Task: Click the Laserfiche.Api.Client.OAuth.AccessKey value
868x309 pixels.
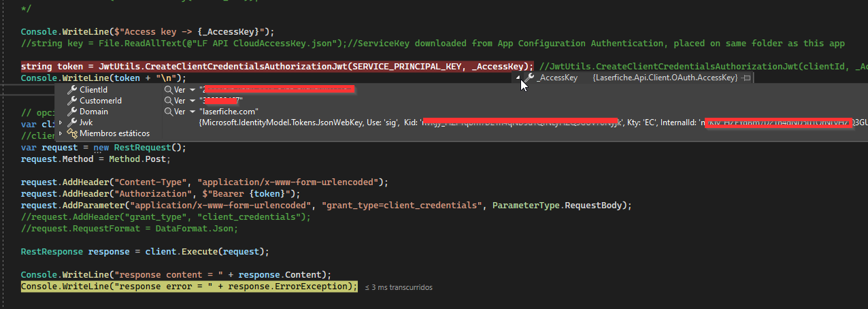Action: (x=665, y=78)
